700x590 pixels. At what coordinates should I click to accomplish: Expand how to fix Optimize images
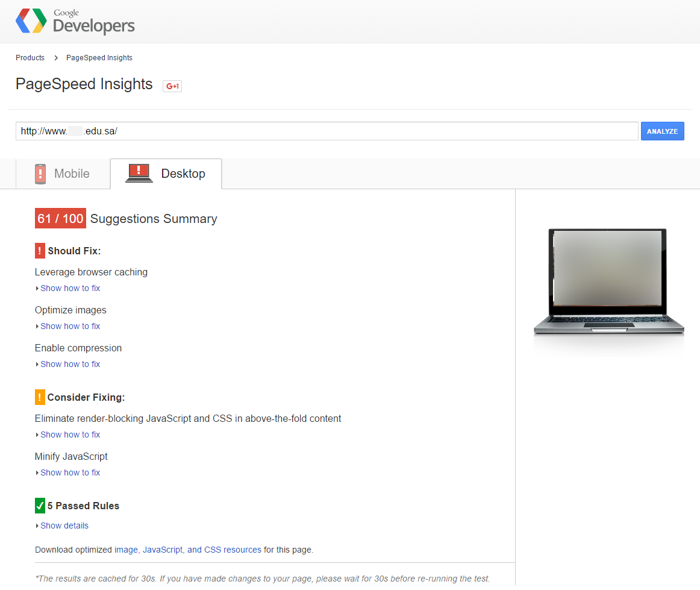(x=70, y=326)
